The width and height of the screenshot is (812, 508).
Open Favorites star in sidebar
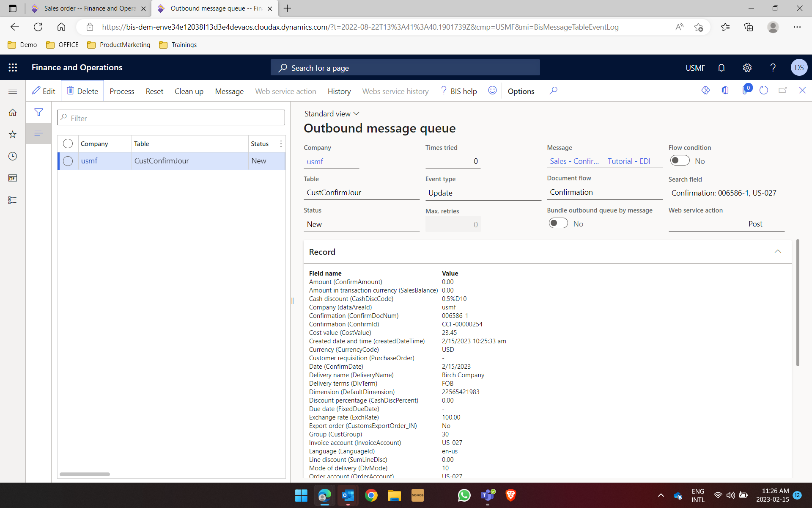[x=13, y=134]
